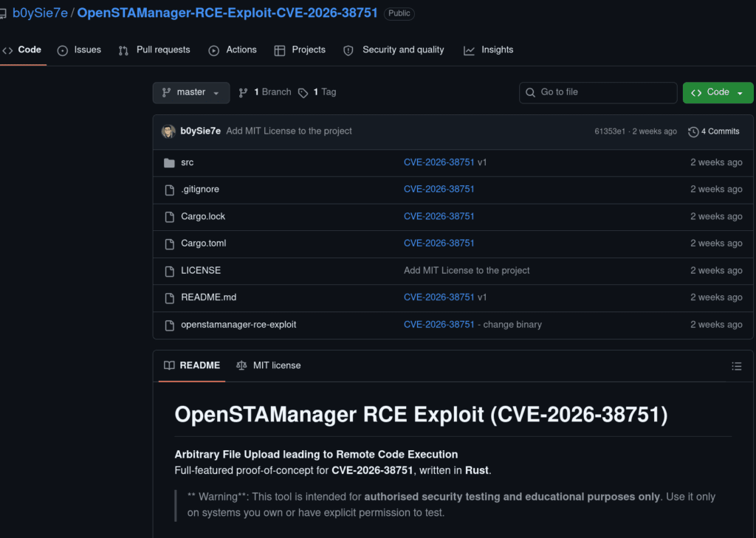The height and width of the screenshot is (538, 756).
Task: Click the openstamanager-rce-exploit file icon
Action: click(x=170, y=325)
